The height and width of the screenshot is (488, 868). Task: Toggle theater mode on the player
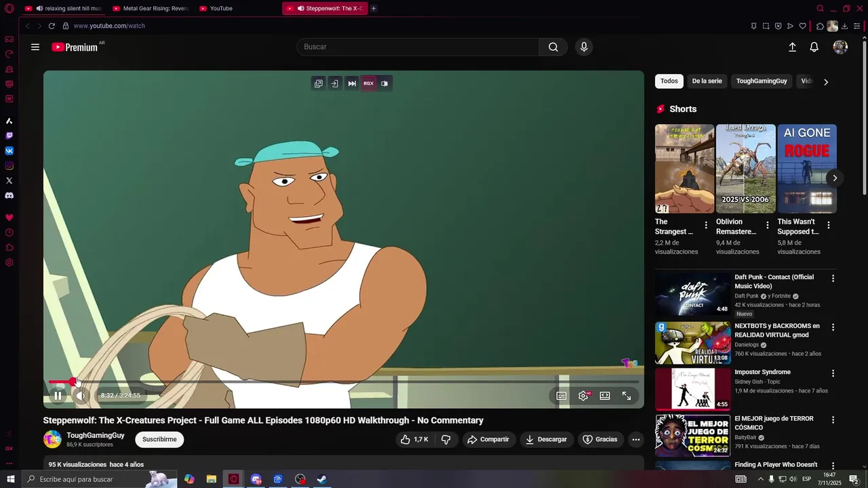605,396
